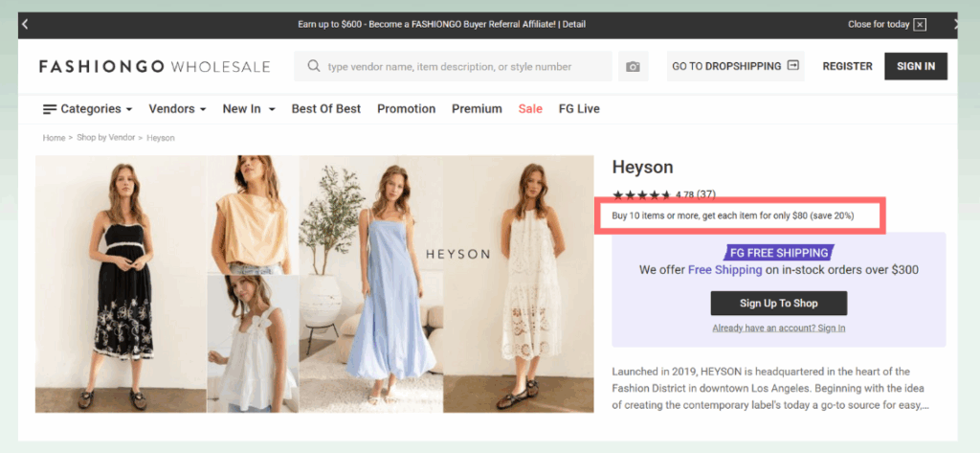980x453 pixels.
Task: Click the white eyelet dress photo
Action: pos(519,284)
